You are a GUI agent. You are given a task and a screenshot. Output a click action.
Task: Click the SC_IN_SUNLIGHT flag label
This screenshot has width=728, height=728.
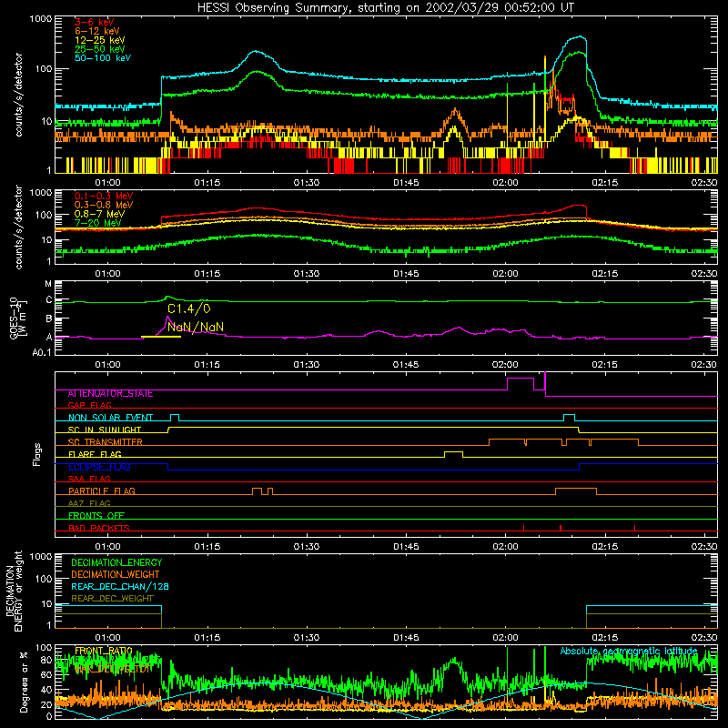105,430
